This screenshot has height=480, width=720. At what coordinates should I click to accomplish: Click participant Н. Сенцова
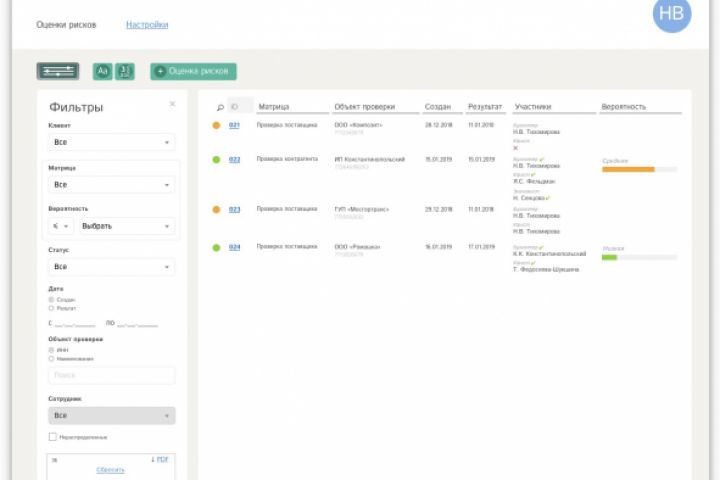point(529,198)
